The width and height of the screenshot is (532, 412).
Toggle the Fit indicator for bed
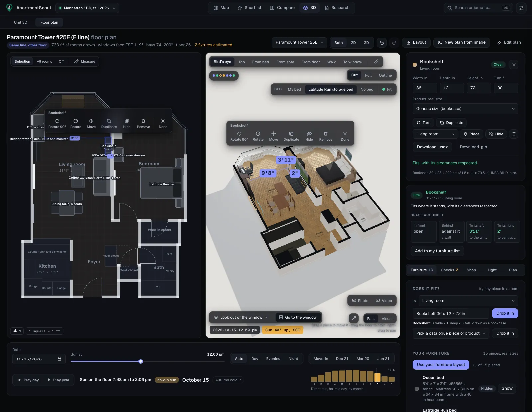(x=387, y=89)
